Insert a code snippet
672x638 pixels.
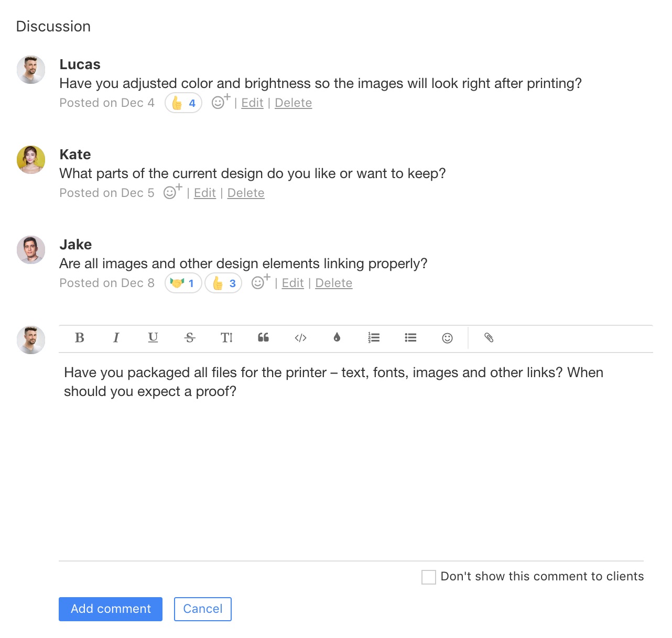[x=300, y=338]
